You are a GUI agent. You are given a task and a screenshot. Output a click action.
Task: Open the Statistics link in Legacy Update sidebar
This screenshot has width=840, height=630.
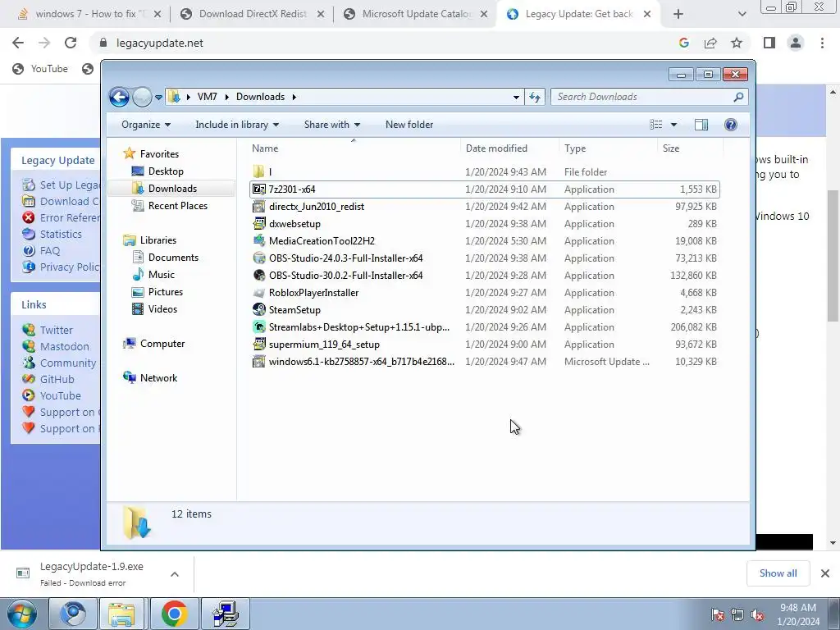(x=61, y=234)
